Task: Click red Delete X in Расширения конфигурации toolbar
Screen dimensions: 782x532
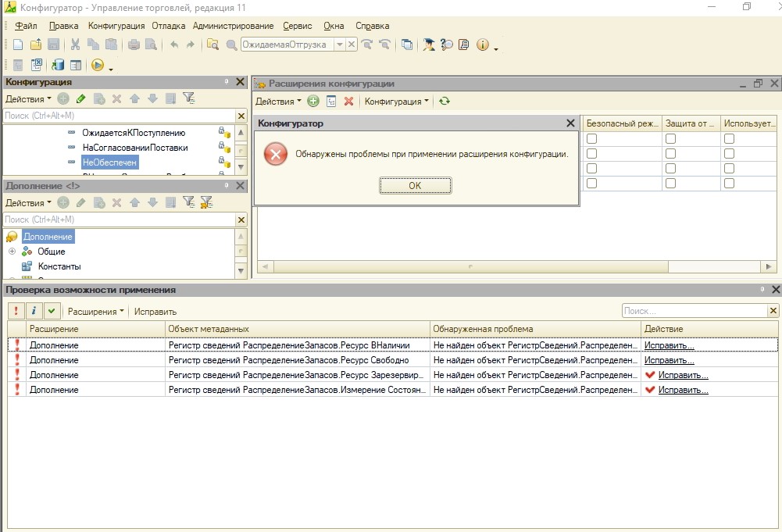Action: coord(348,102)
